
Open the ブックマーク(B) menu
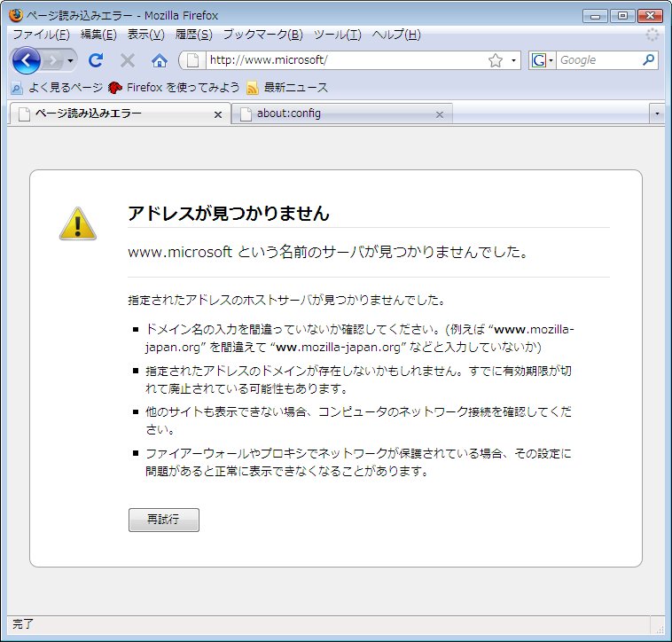click(x=262, y=35)
